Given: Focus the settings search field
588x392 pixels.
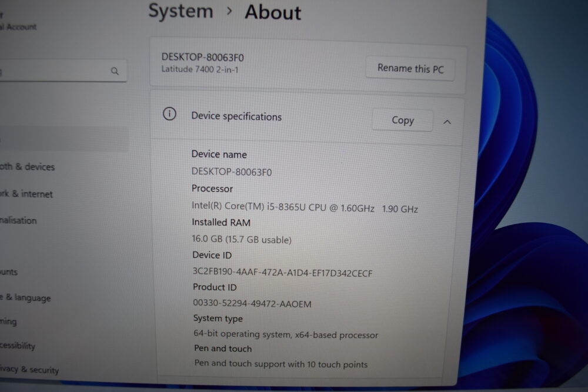Looking at the screenshot, I should (x=63, y=71).
